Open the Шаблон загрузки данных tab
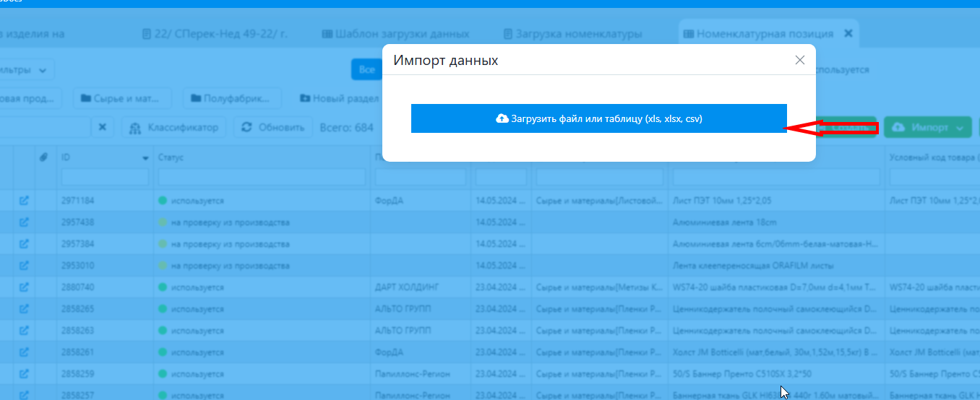Image resolution: width=980 pixels, height=400 pixels. (395, 34)
